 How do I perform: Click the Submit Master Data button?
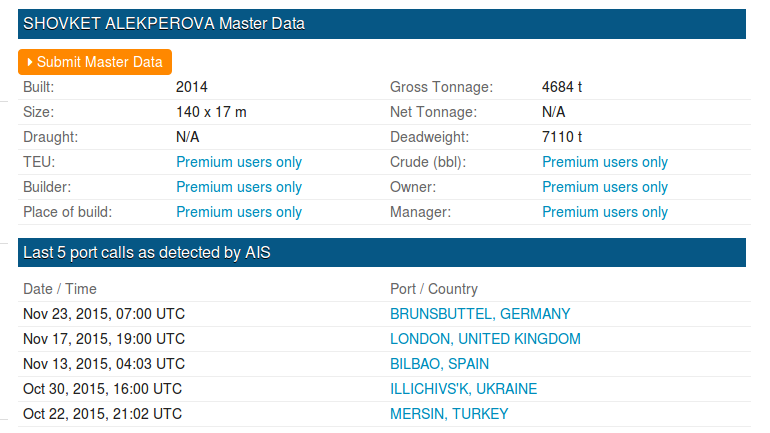pos(95,62)
